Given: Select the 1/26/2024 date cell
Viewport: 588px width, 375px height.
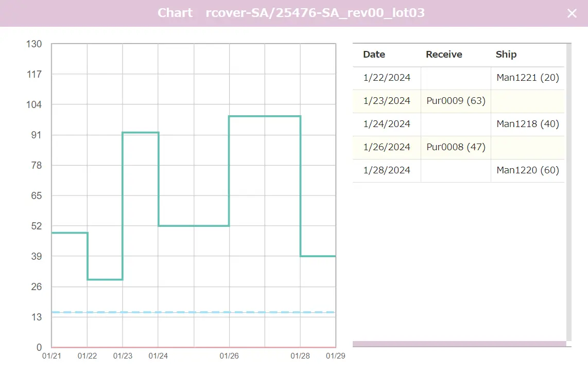Looking at the screenshot, I should coord(387,147).
